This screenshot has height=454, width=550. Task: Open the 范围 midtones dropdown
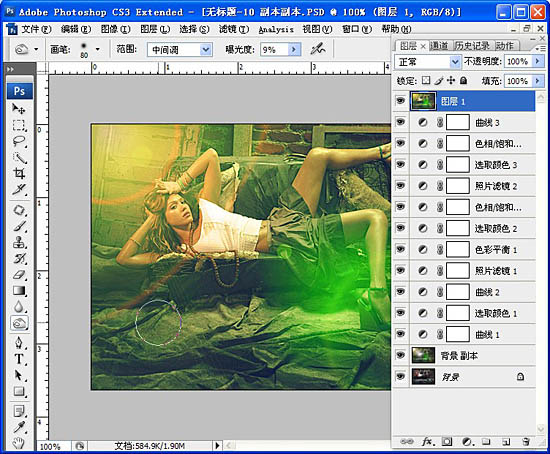[206, 50]
